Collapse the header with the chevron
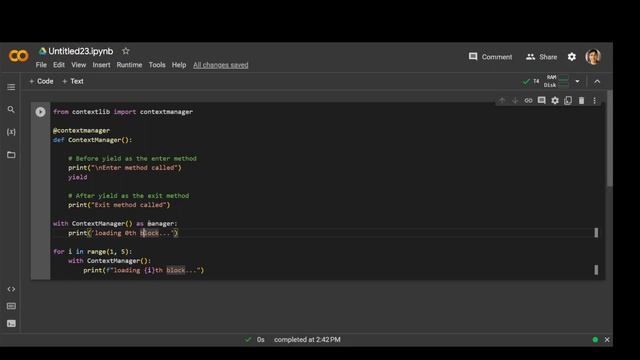 pyautogui.click(x=597, y=82)
